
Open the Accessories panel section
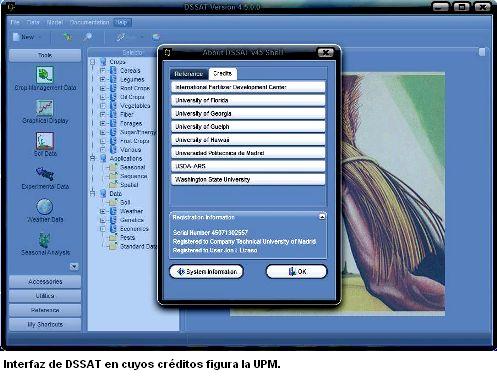[x=45, y=282]
